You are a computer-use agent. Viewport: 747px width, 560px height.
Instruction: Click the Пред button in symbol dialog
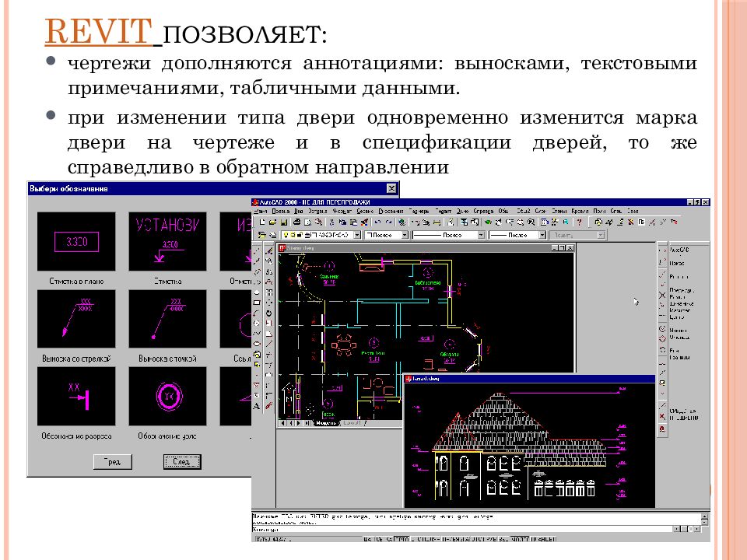112,461
